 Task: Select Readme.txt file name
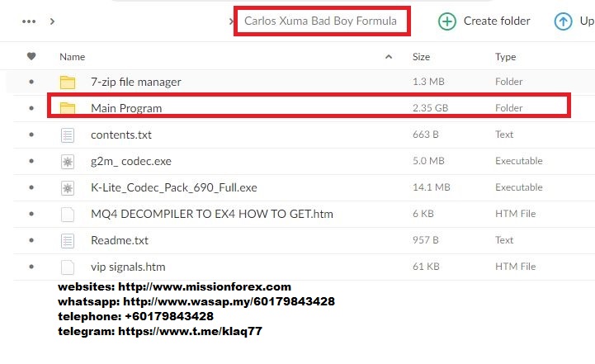tap(120, 240)
